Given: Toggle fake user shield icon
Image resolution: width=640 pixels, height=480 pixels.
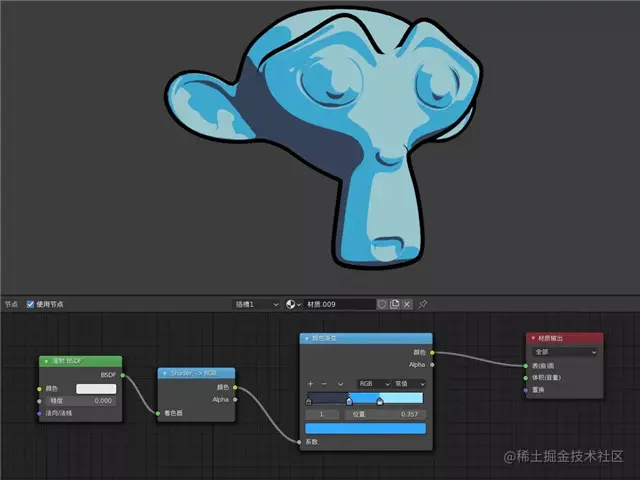Looking at the screenshot, I should click(x=382, y=304).
